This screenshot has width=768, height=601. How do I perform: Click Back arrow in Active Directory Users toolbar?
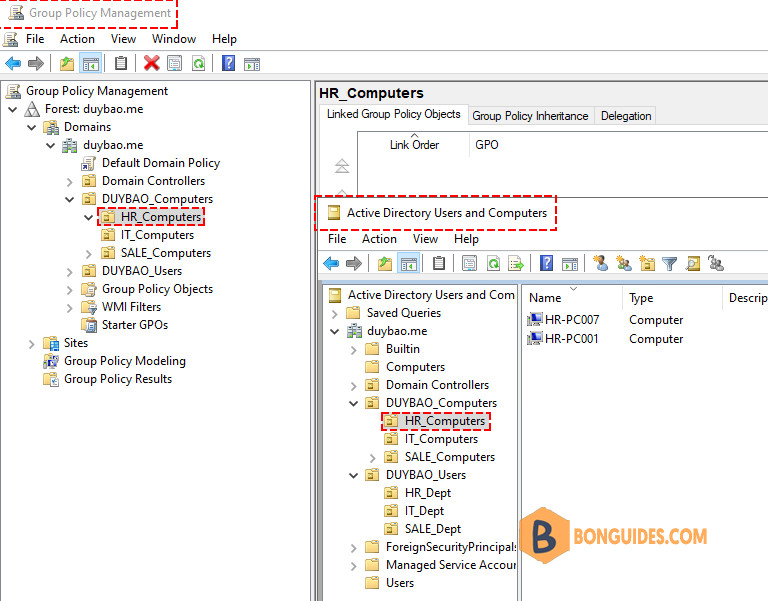(332, 264)
